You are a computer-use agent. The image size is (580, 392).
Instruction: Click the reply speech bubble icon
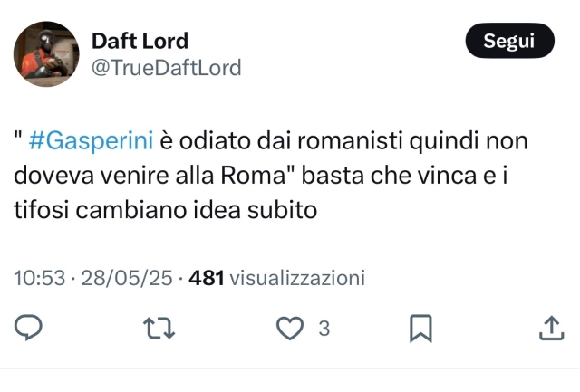pyautogui.click(x=28, y=330)
